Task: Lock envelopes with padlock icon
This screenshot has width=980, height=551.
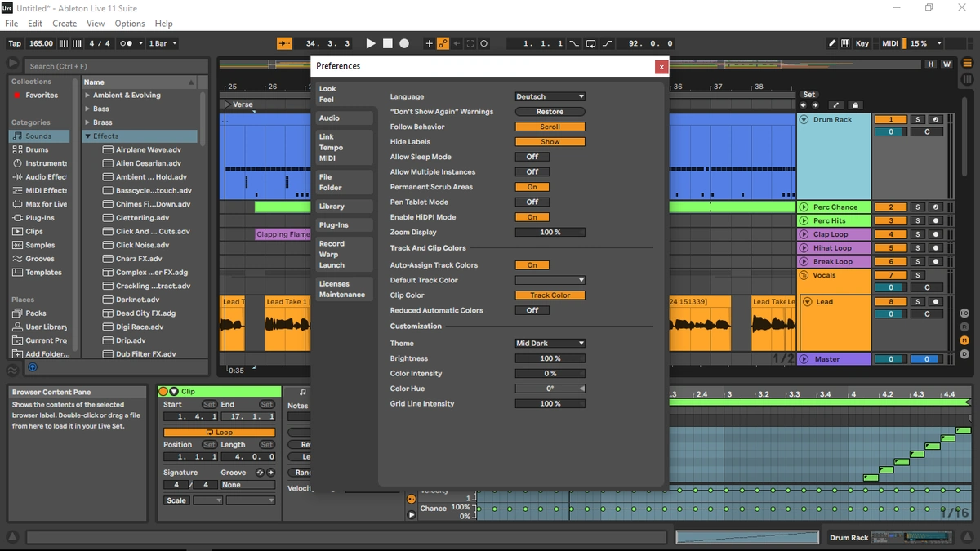Action: click(x=855, y=105)
